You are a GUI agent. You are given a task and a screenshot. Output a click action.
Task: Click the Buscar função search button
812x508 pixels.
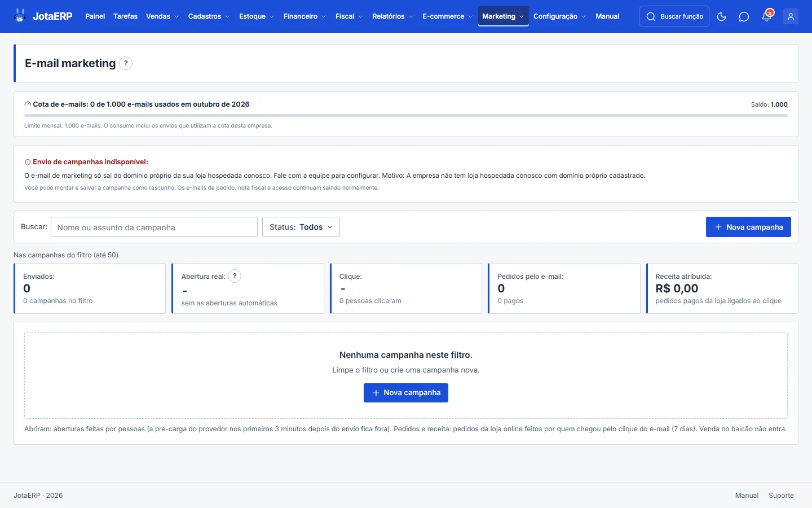tap(674, 16)
